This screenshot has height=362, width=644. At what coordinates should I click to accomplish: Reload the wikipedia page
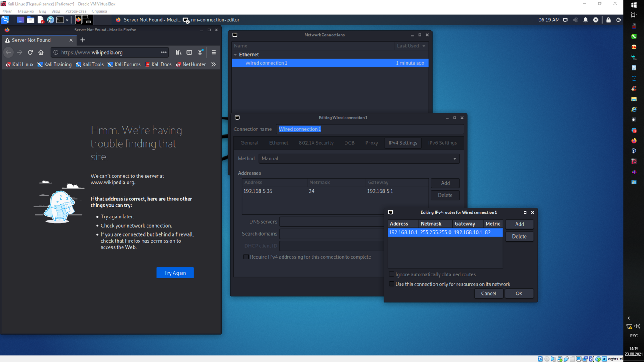point(30,52)
